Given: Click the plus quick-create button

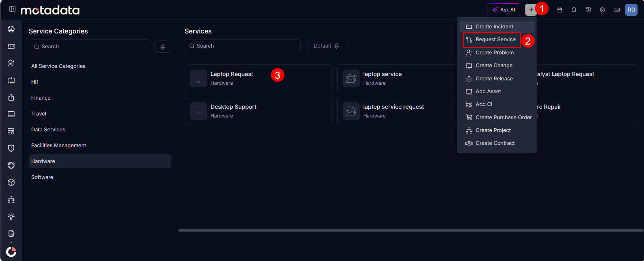Looking at the screenshot, I should pyautogui.click(x=531, y=10).
